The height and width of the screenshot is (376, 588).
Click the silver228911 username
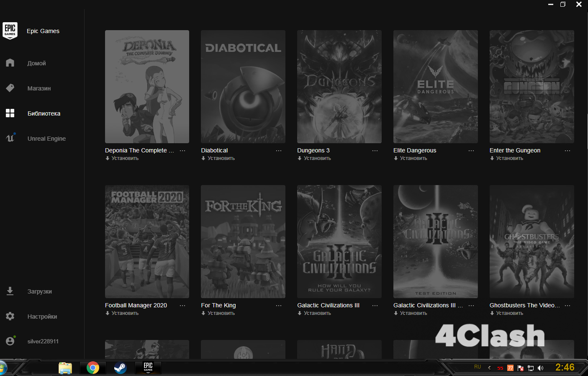point(43,341)
